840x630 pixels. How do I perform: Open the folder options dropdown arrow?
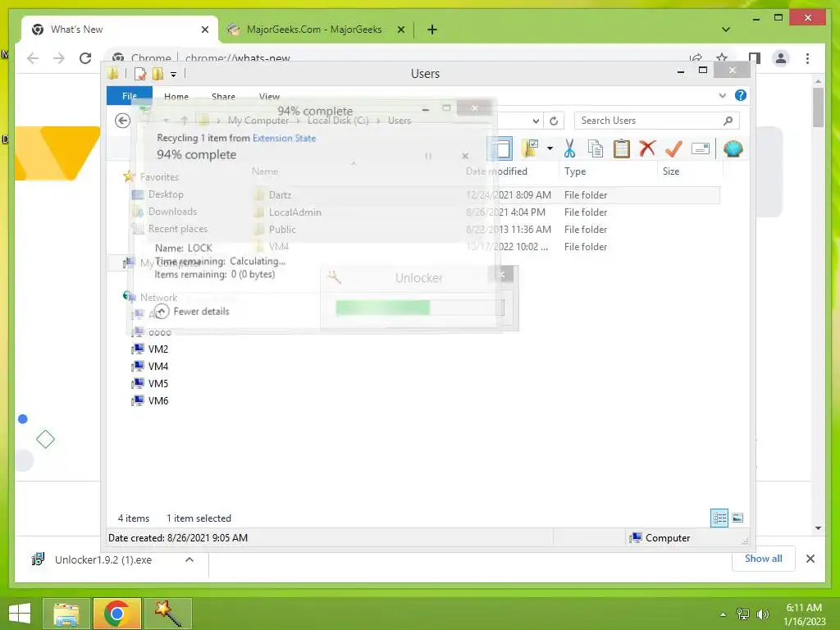pyautogui.click(x=550, y=148)
